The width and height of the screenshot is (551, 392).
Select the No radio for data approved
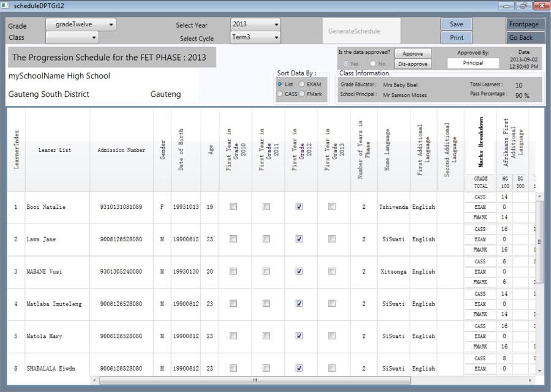tap(373, 62)
